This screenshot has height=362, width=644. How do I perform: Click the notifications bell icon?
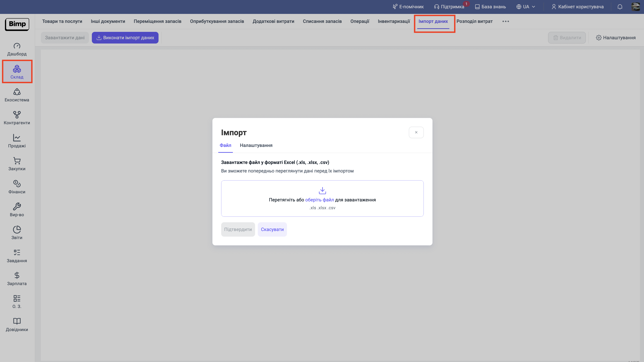click(620, 7)
